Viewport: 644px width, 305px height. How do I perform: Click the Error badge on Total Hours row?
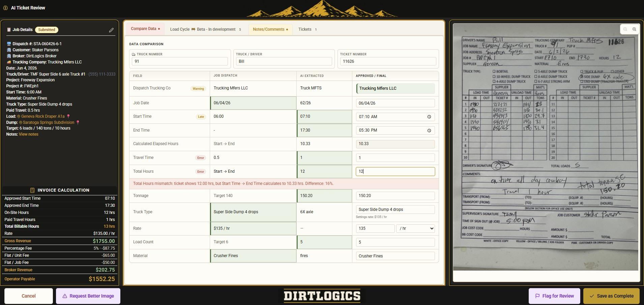(x=201, y=172)
